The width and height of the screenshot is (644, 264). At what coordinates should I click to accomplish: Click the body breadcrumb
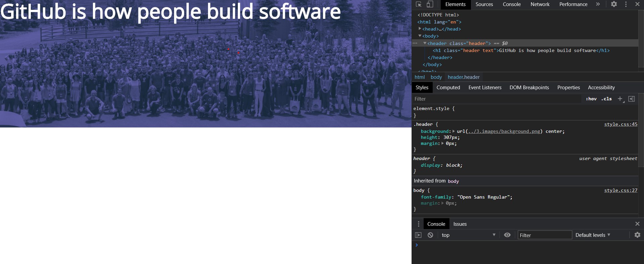[436, 77]
